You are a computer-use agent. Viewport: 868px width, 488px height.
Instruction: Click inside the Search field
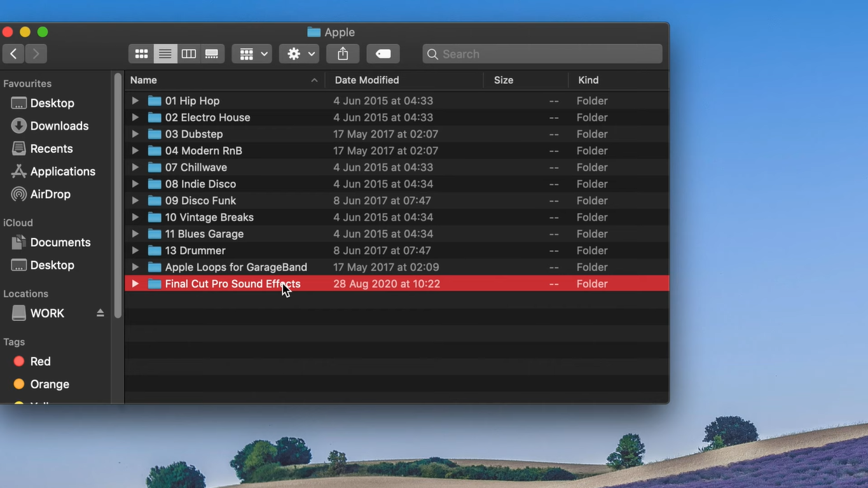(542, 54)
